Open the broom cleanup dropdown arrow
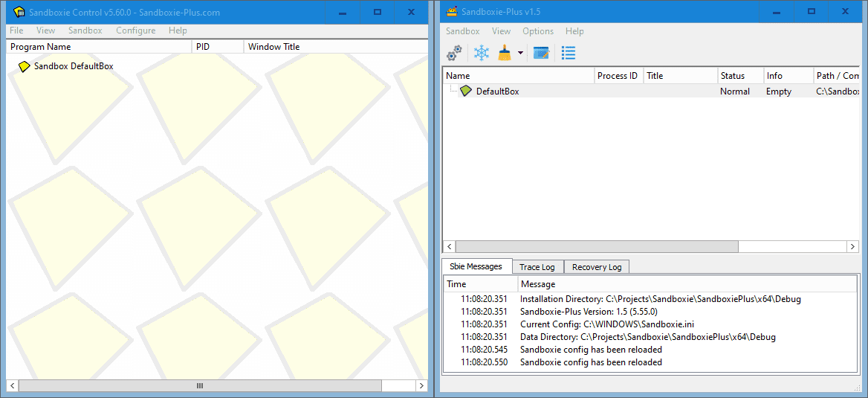Viewport: 868px width, 398px height. coord(520,54)
